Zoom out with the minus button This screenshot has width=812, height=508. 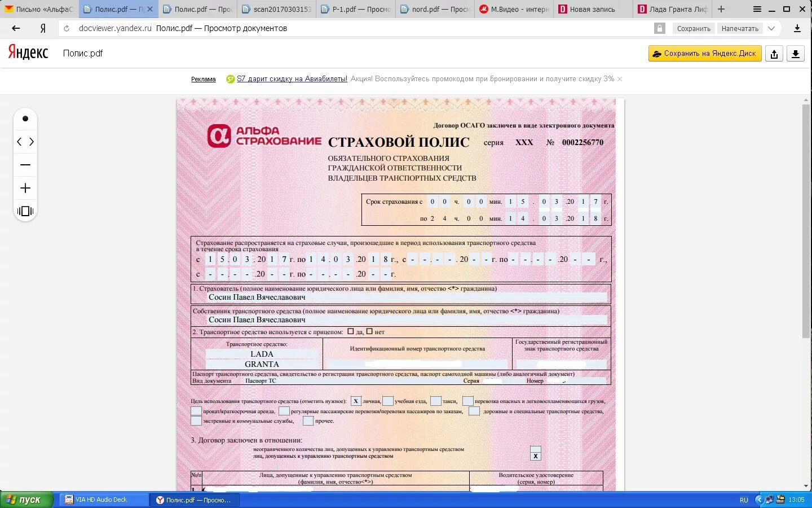tap(25, 165)
